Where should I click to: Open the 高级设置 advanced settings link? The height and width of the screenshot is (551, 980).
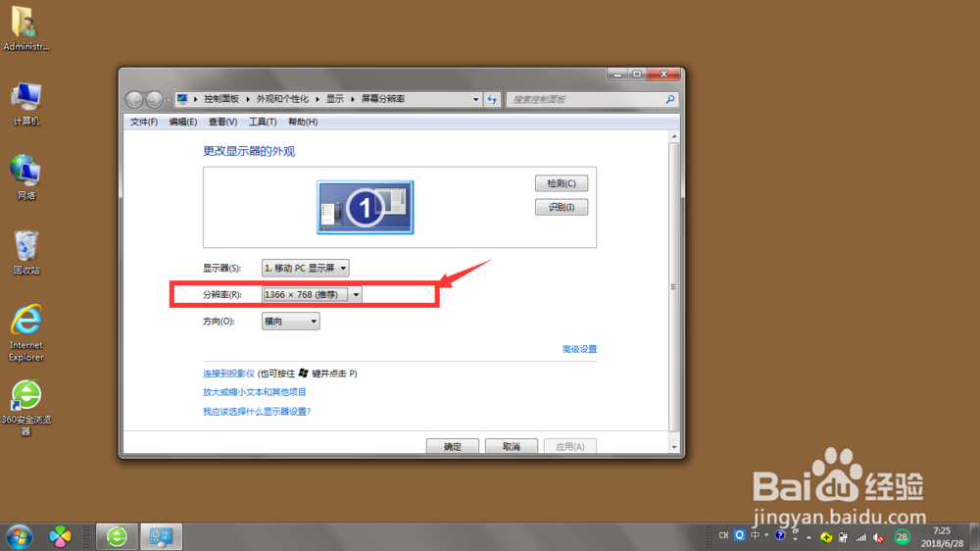[579, 349]
